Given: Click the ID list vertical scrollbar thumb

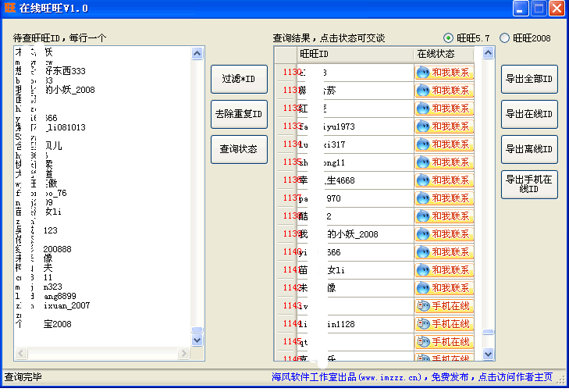Looking at the screenshot, I should (x=197, y=330).
